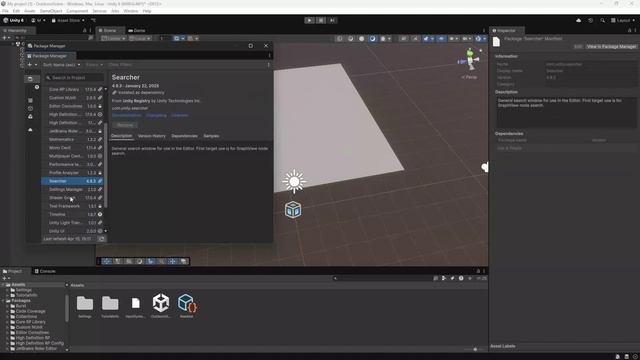Open Gizmos dropdown in Scene toolbar

pyautogui.click(x=480, y=38)
